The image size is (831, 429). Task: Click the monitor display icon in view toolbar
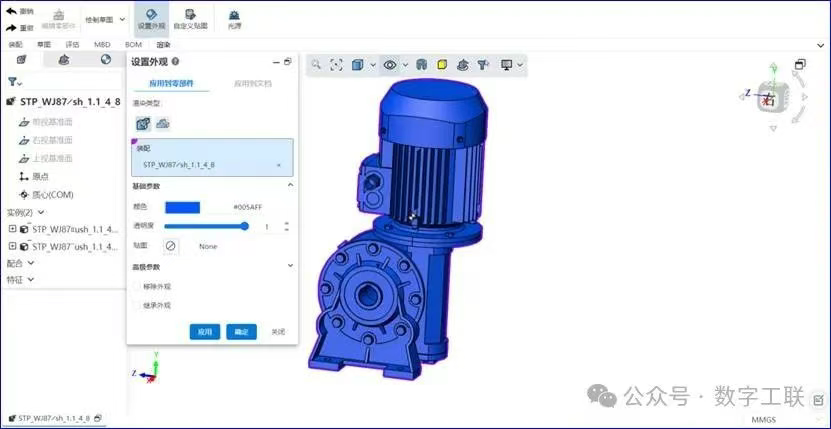(507, 65)
